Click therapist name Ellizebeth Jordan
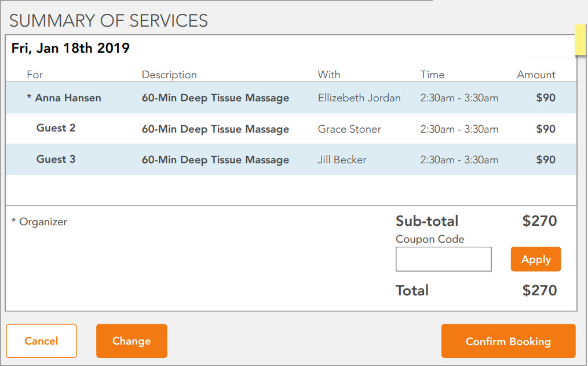The width and height of the screenshot is (588, 366). [x=359, y=98]
